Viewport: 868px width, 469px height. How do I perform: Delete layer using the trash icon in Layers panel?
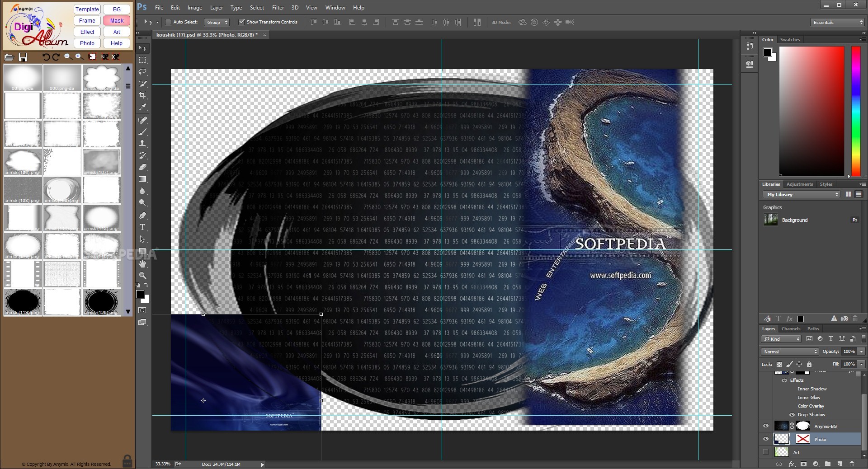[852, 464]
